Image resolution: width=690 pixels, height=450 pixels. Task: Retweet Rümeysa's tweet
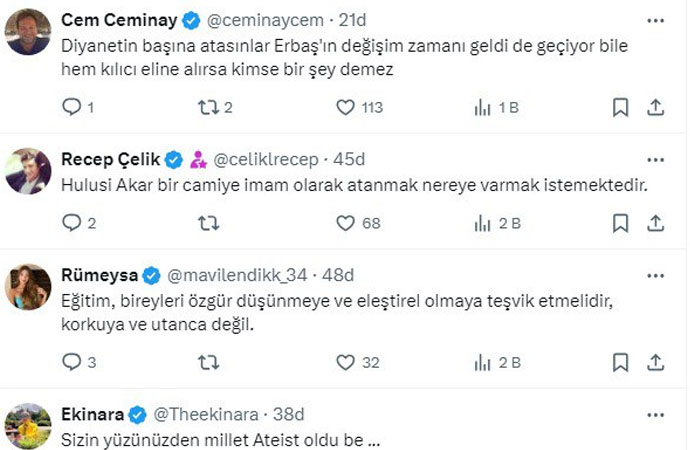[209, 361]
